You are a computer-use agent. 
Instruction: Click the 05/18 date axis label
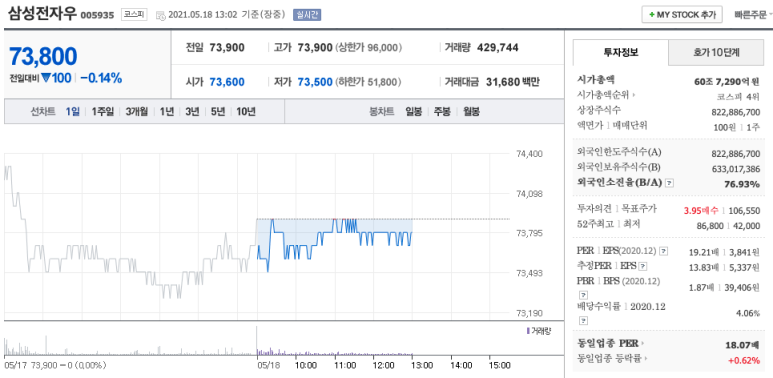click(268, 365)
